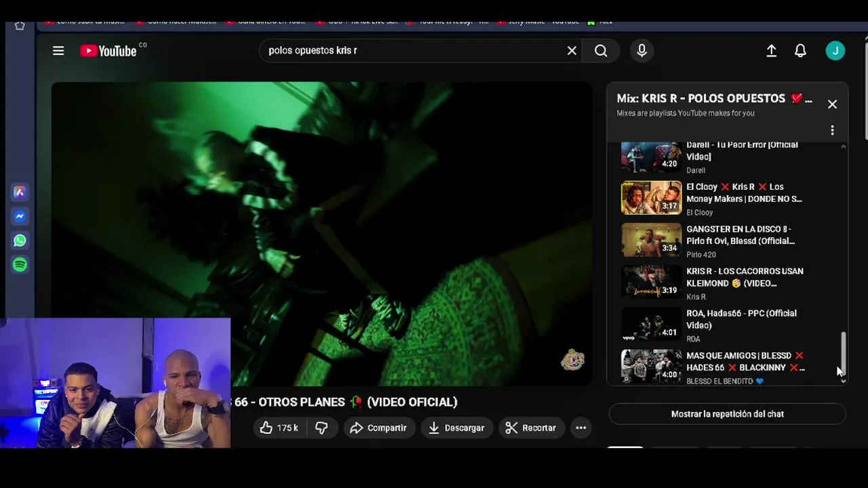Play ROA, Hades66 - PPC thumbnail
This screenshot has height=488, width=868.
[651, 324]
